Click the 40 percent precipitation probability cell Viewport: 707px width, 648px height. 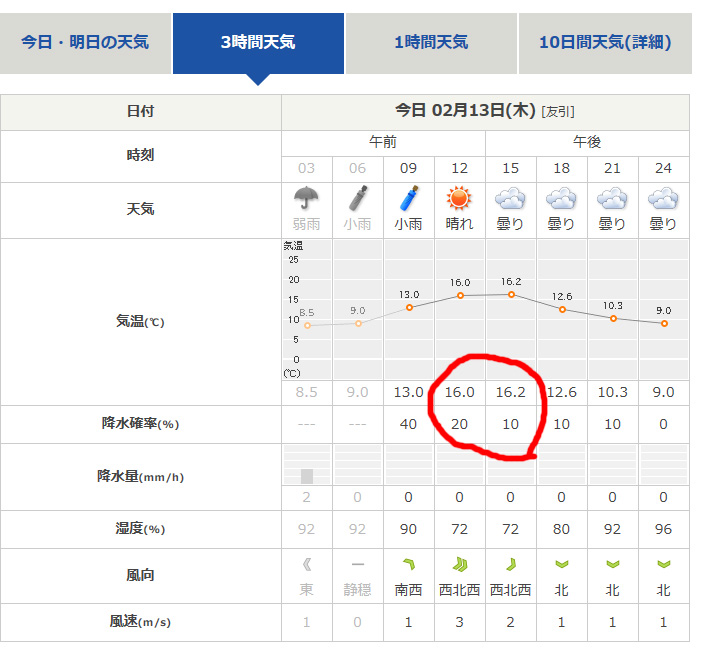[408, 424]
